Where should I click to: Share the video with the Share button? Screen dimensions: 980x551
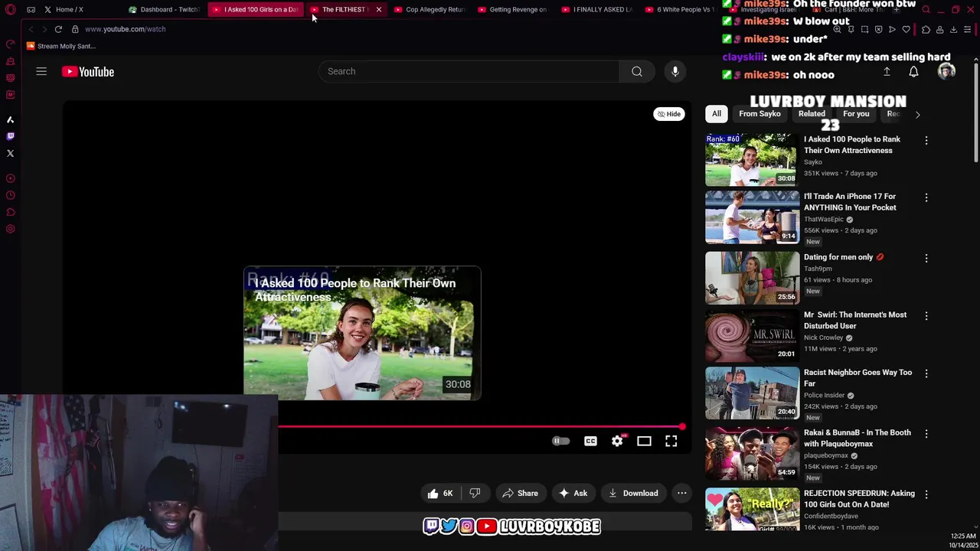pos(520,493)
